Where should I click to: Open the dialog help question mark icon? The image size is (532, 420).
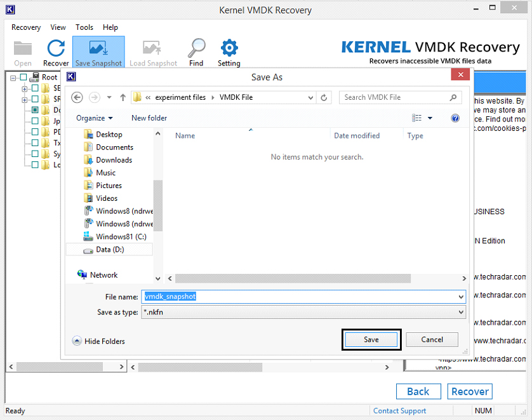(455, 118)
